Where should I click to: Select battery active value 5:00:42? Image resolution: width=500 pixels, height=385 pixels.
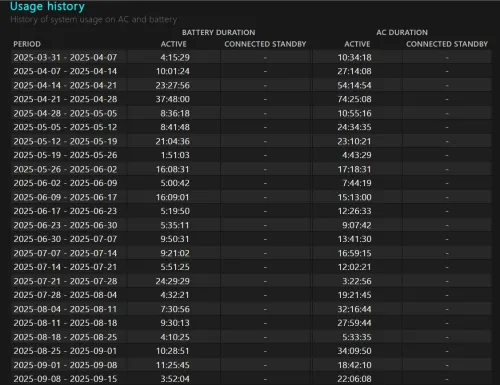point(175,183)
